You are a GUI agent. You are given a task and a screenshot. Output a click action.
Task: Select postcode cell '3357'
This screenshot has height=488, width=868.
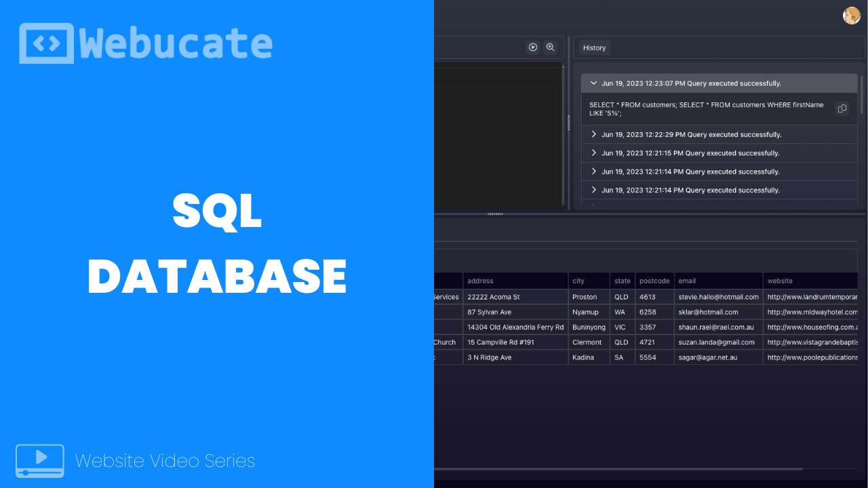point(654,327)
